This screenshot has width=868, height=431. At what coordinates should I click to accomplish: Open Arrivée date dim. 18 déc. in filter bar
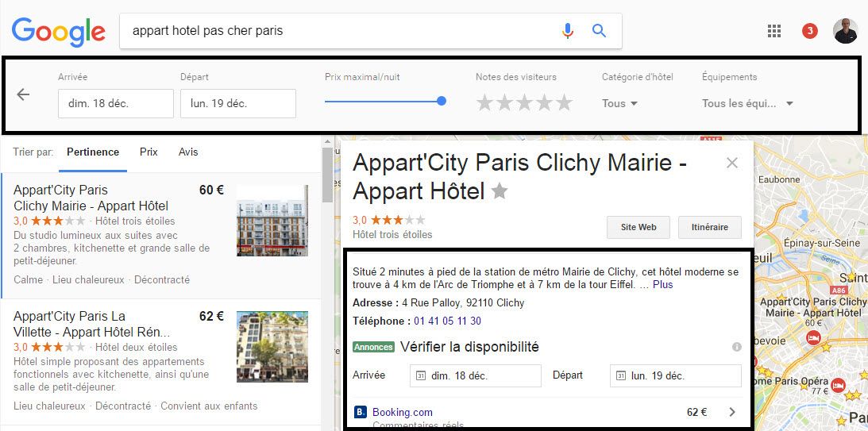coord(116,103)
